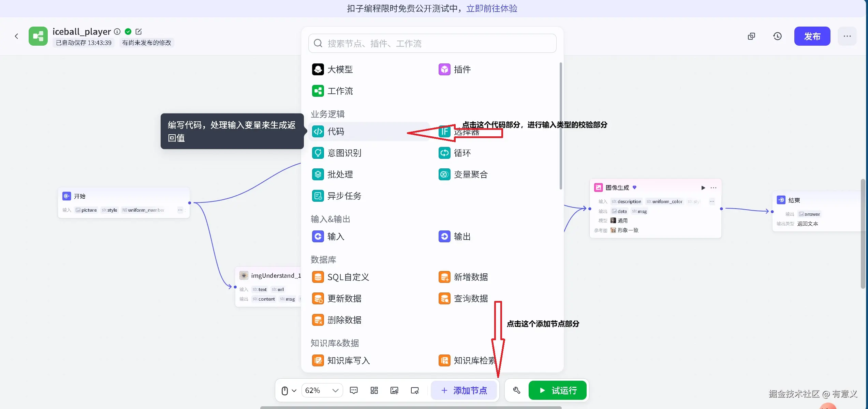Screen dimensions: 868x409
Task: Open the cursor mode dropdown arrow
Action: pyautogui.click(x=294, y=390)
